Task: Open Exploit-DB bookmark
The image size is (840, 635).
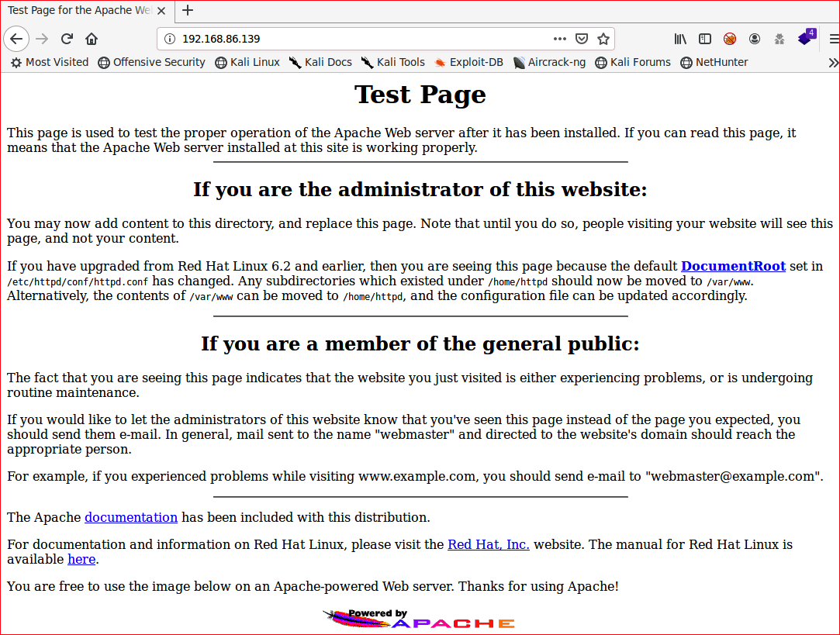Action: [468, 62]
